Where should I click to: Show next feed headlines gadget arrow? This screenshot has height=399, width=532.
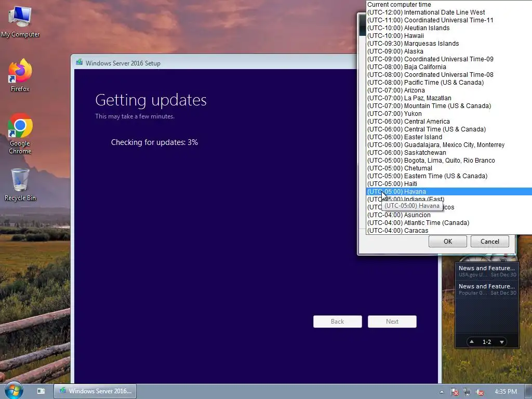pyautogui.click(x=501, y=342)
